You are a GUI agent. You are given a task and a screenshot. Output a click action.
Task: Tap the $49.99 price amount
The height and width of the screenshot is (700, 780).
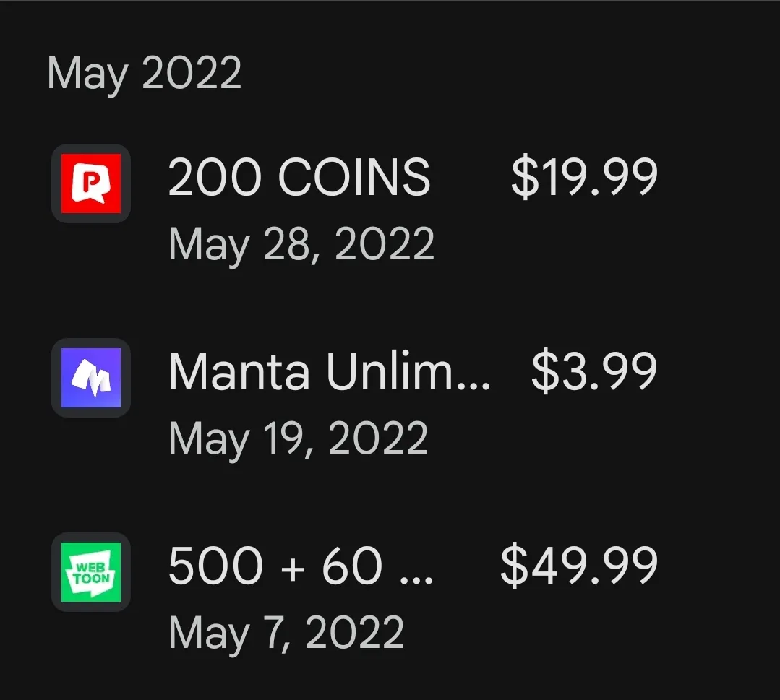[578, 566]
